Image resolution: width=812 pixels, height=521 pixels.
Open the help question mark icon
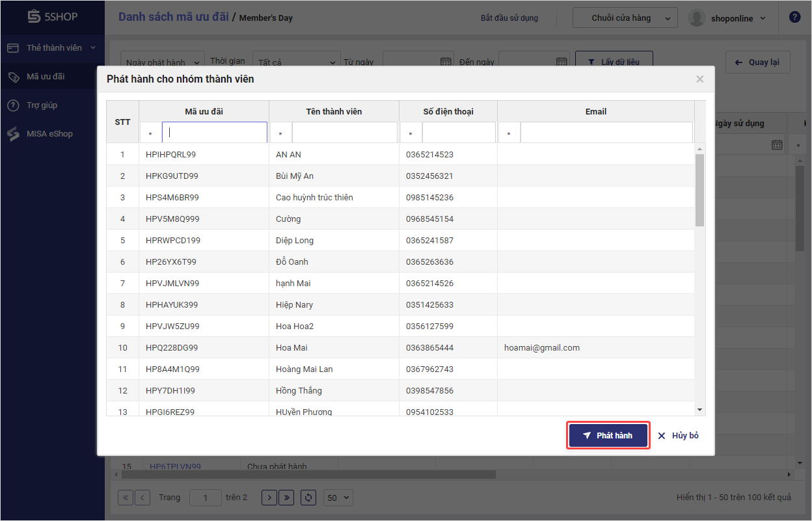coord(794,18)
